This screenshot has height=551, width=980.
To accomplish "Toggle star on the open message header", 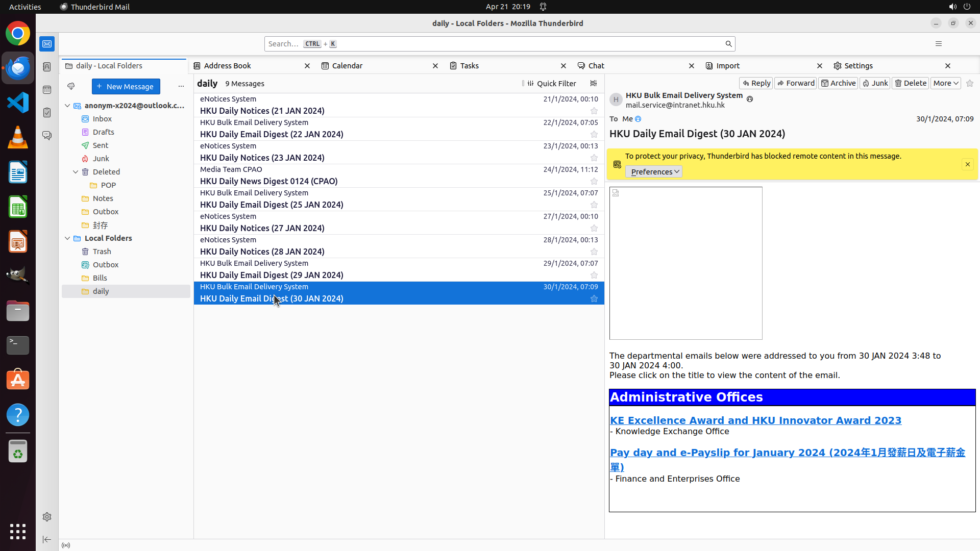I will [970, 83].
